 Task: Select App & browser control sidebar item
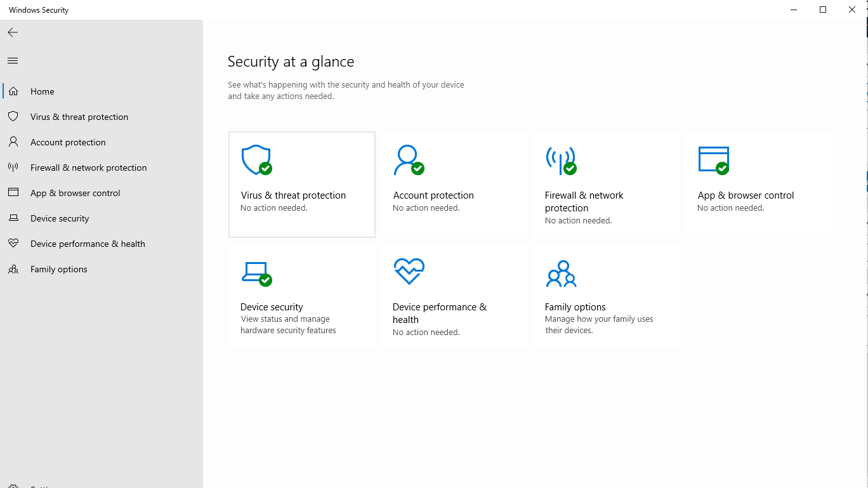[75, 193]
